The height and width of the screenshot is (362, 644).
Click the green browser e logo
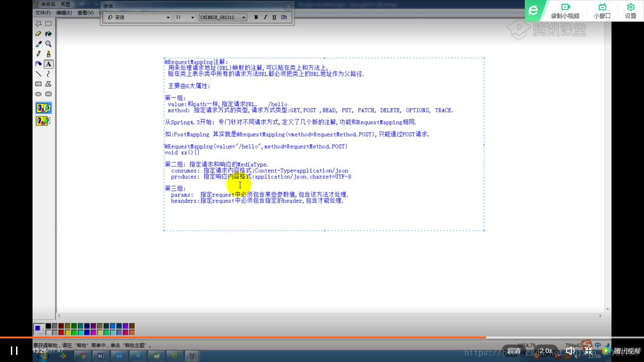[533, 10]
